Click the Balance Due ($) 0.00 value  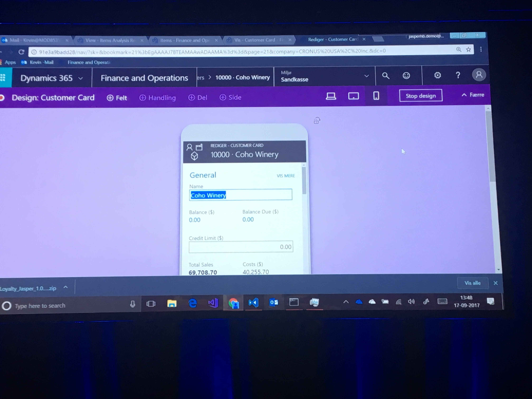[248, 220]
